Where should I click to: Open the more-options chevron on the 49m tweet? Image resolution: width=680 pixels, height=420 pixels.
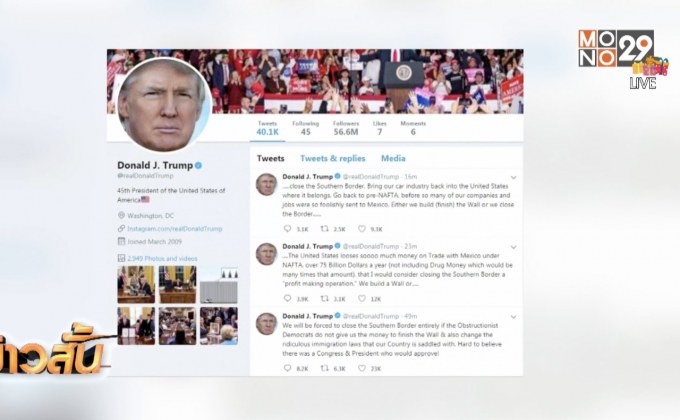(x=513, y=317)
